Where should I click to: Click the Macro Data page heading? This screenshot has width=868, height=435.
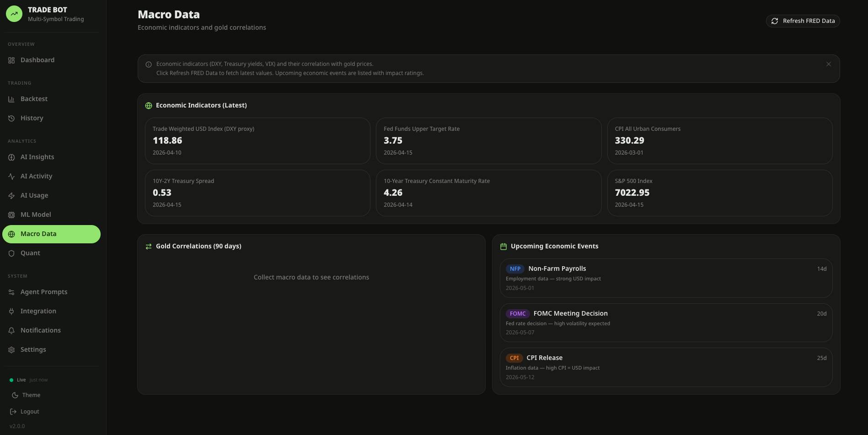coord(169,15)
